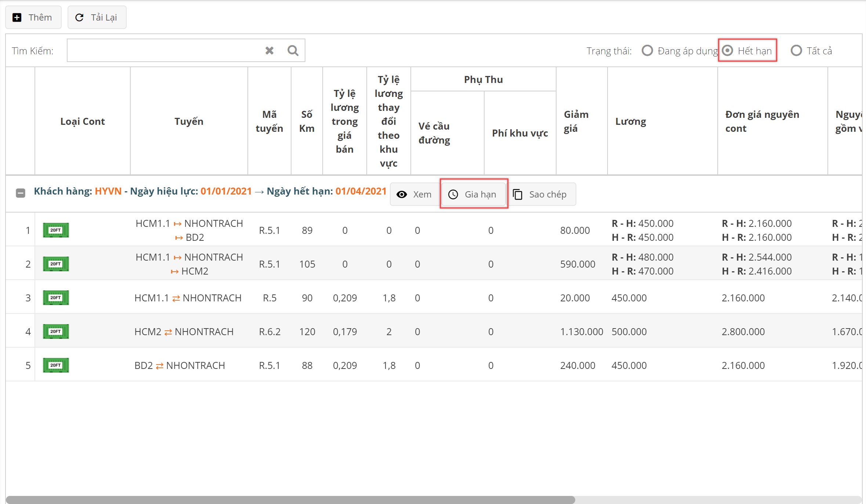
Task: Click the Tuyến column header
Action: pos(189,121)
